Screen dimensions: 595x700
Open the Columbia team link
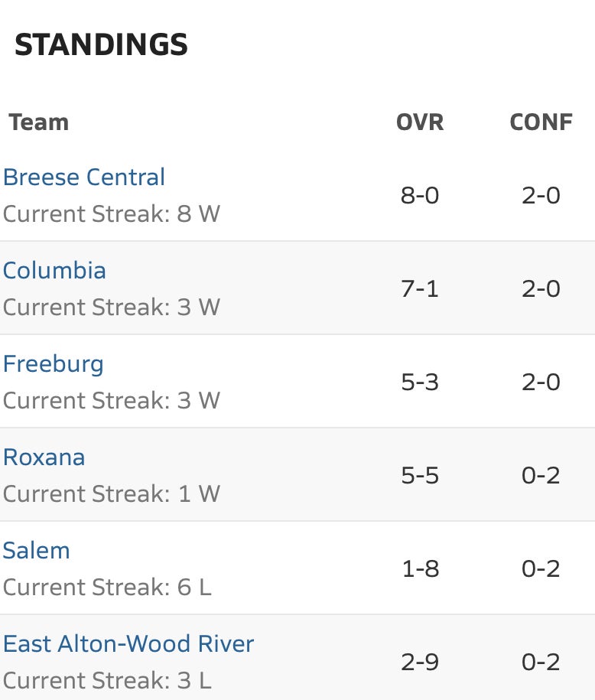[x=54, y=270]
